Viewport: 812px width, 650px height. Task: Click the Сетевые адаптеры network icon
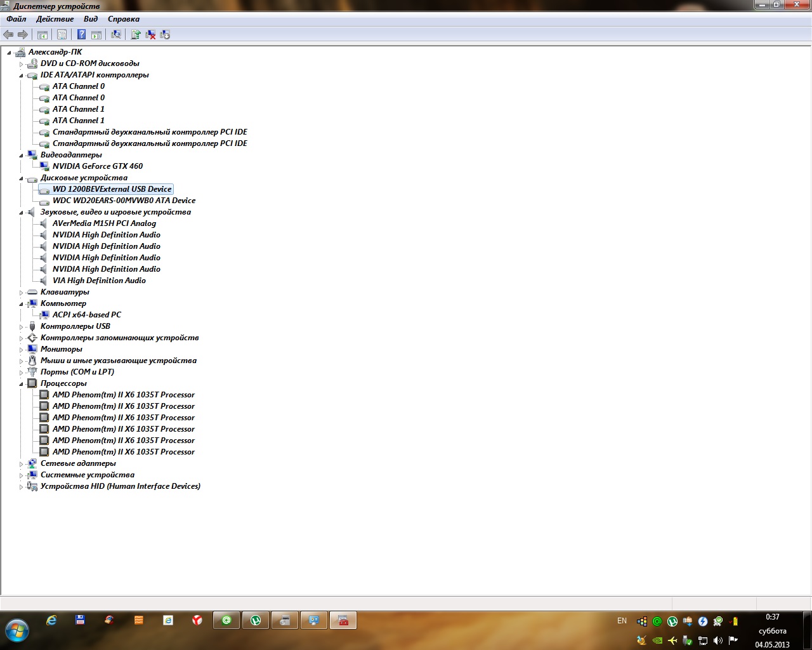pyautogui.click(x=32, y=463)
